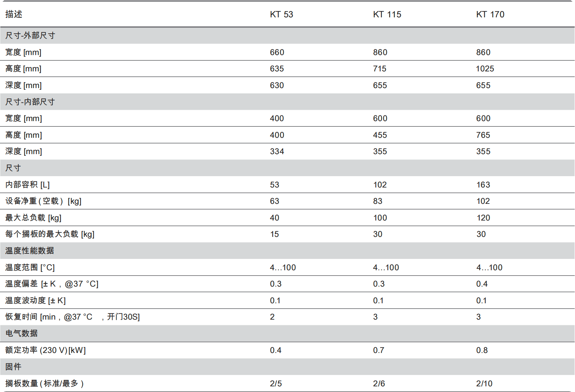Click the KT 53 column header
Screen dimensions: 575x392
281,14
